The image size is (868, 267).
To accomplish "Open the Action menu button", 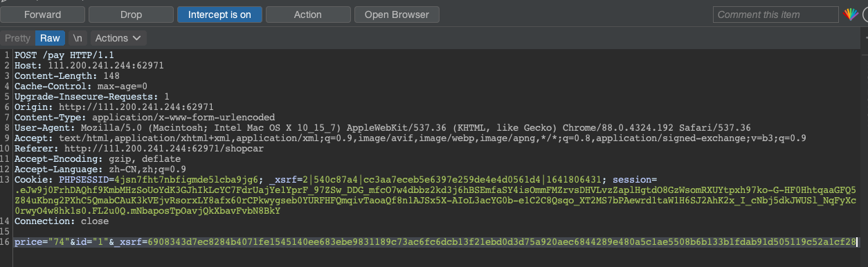I will 307,15.
